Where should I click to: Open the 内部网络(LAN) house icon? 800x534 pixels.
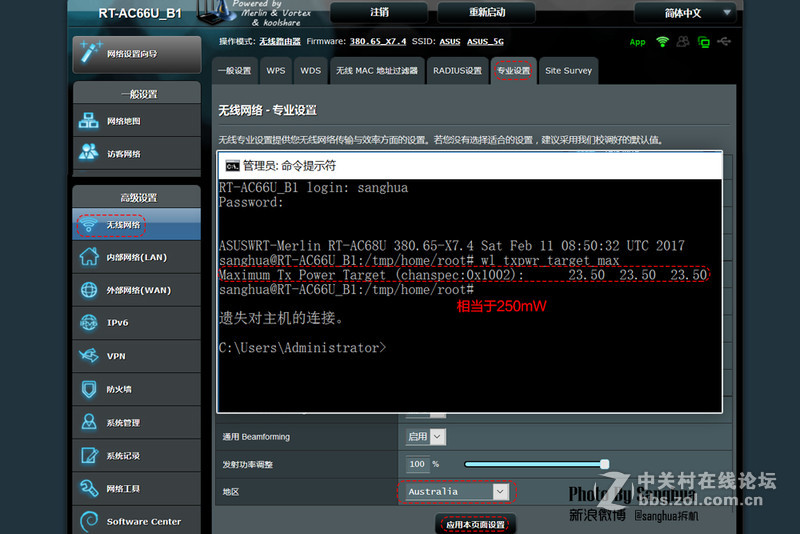point(89,257)
